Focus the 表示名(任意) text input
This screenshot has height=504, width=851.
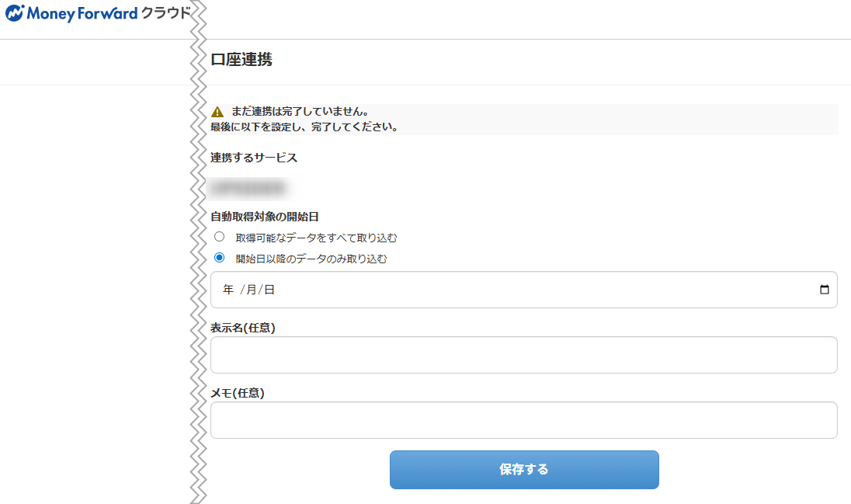tap(523, 355)
